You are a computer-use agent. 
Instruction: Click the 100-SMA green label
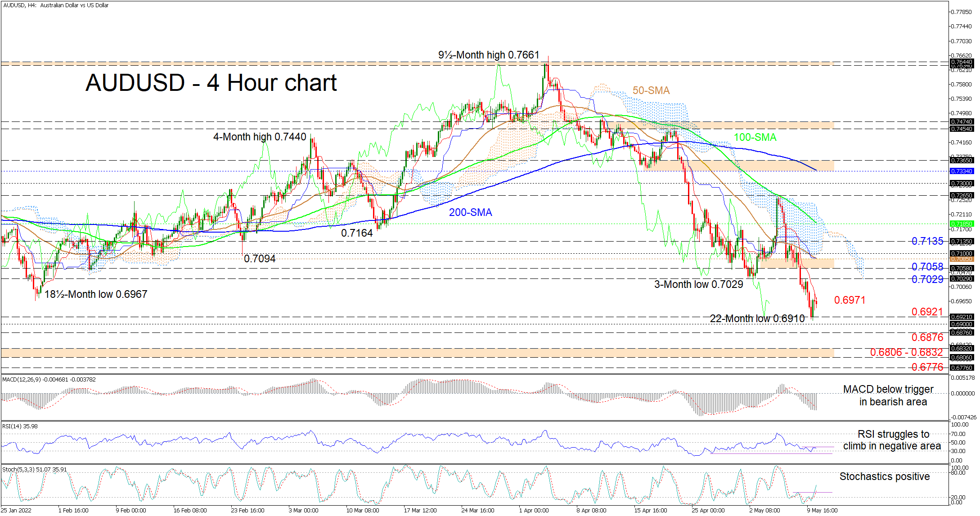coord(755,137)
